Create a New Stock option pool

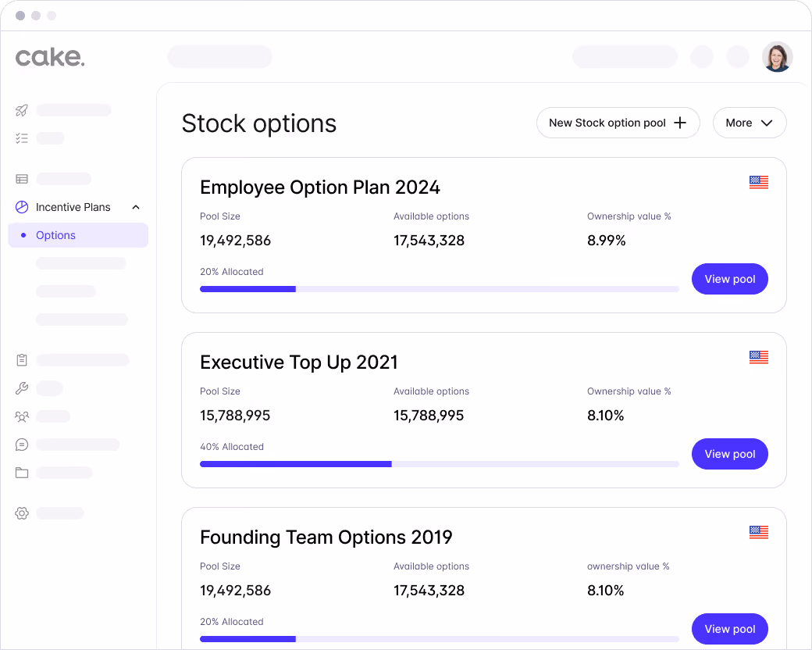click(x=618, y=123)
